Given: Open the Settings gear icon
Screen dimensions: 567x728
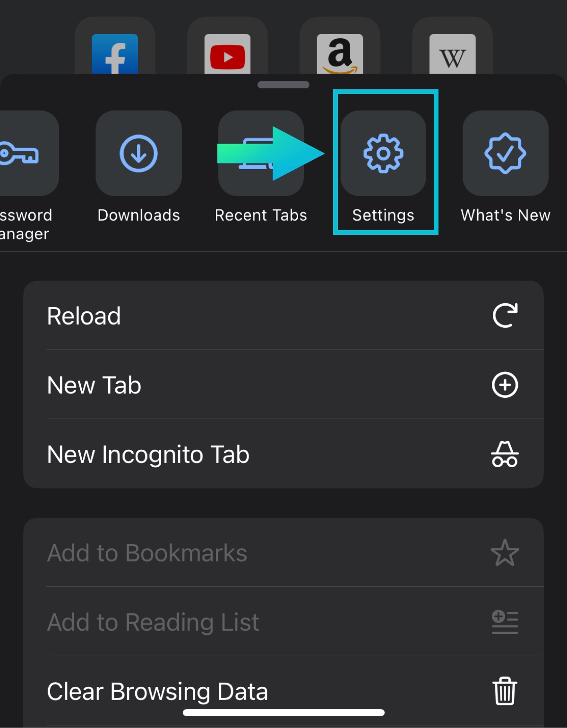Looking at the screenshot, I should coord(383,154).
